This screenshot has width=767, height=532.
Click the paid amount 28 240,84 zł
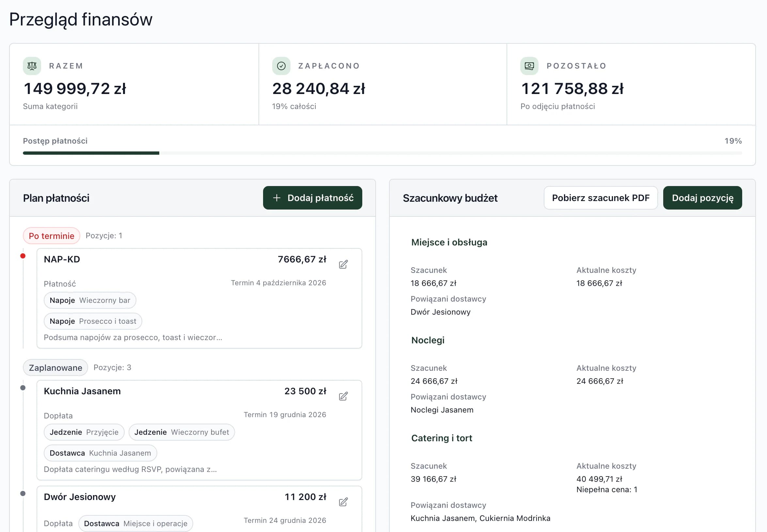coord(318,89)
